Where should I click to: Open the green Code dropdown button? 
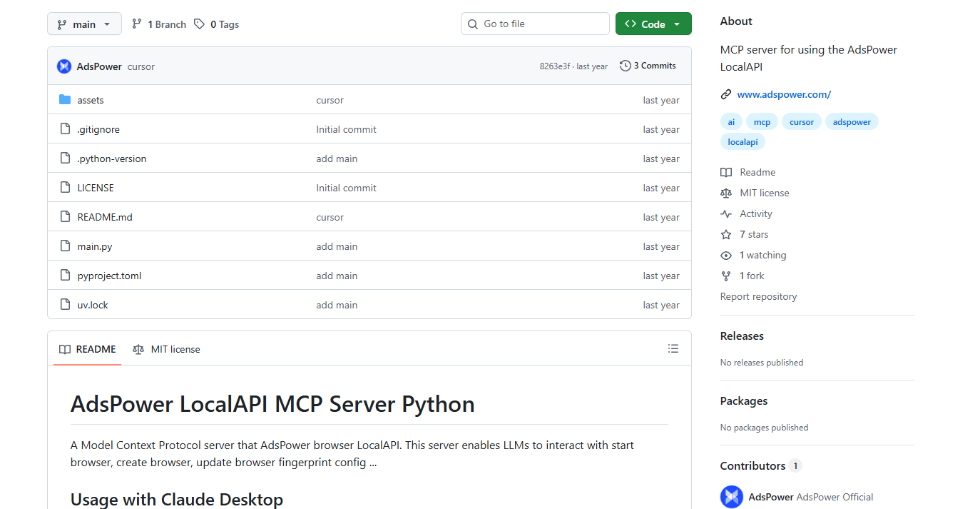point(653,24)
